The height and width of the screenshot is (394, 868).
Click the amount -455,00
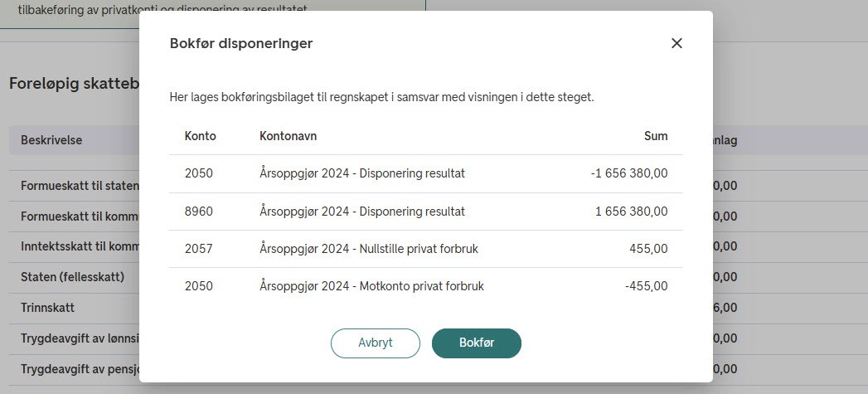click(x=648, y=286)
